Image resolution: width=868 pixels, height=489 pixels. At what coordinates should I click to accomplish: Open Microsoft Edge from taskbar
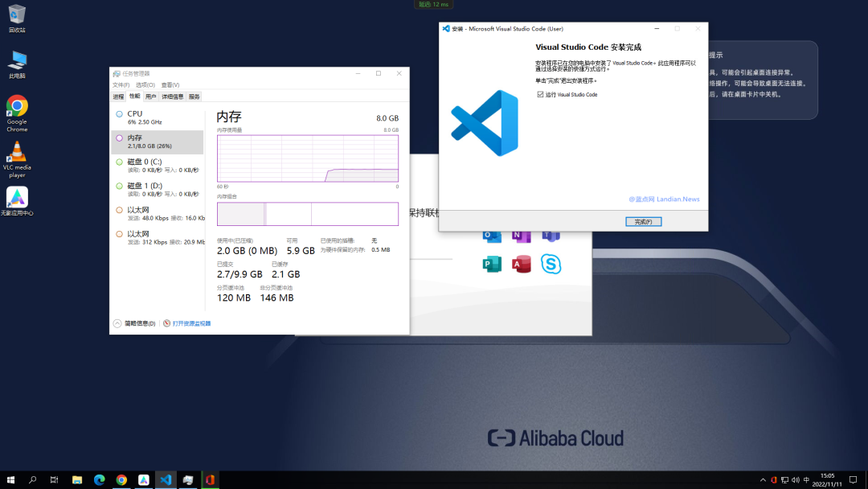click(x=99, y=479)
